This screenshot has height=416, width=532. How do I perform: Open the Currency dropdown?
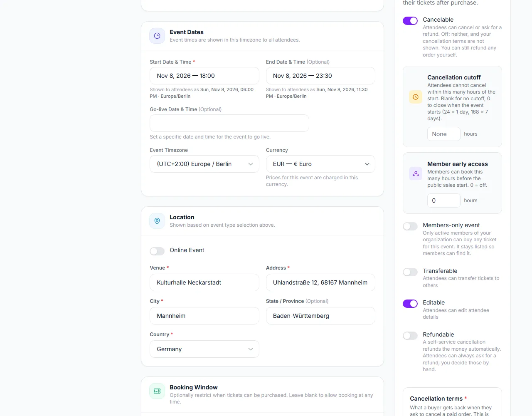coord(320,164)
